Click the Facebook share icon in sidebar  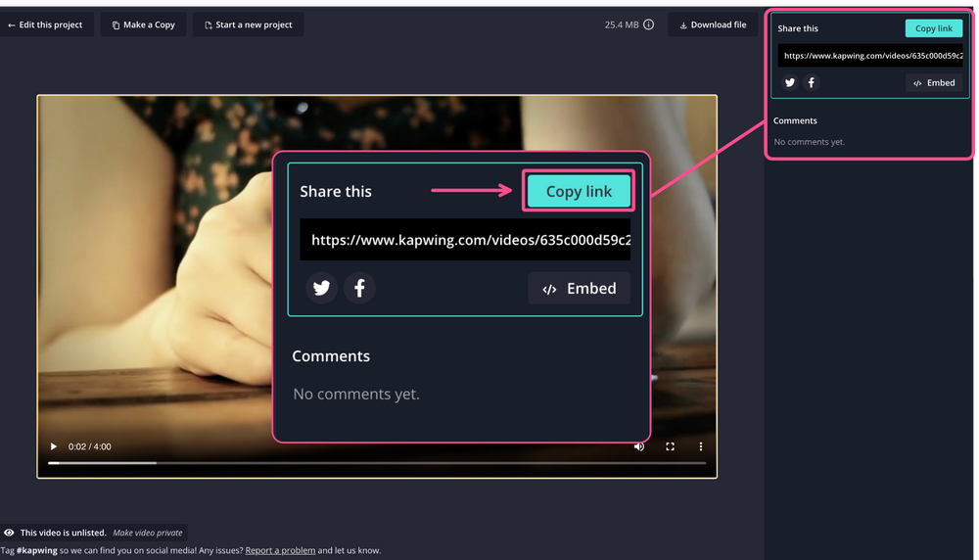[811, 83]
